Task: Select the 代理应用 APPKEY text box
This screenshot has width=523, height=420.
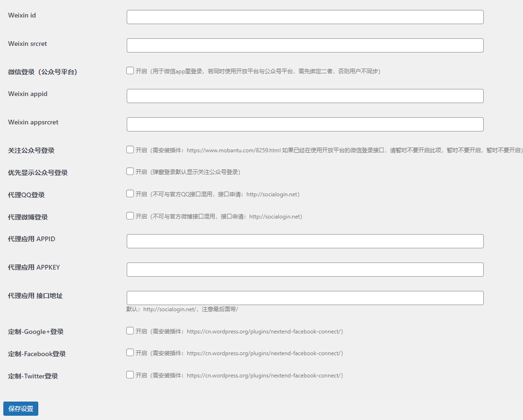Action: click(305, 270)
